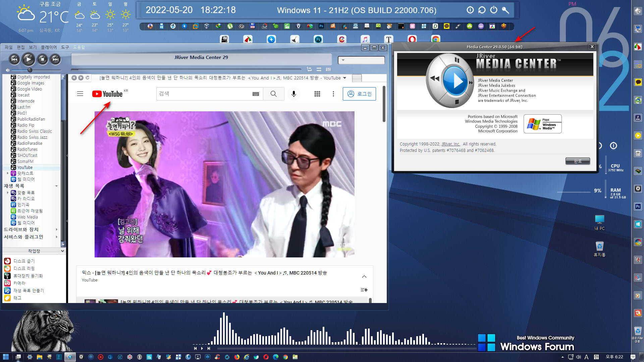Viewport: 644px width, 362px height.
Task: Open the notification center icon
Action: click(633, 357)
